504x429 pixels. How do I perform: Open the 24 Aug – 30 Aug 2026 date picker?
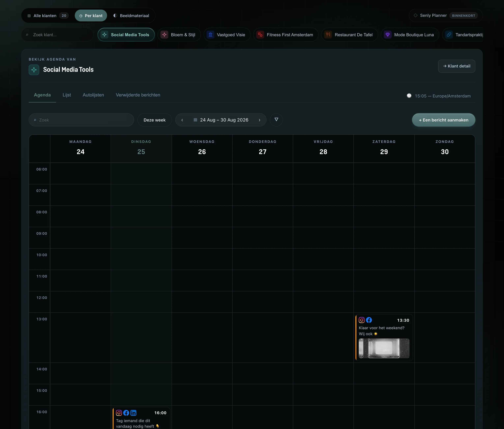click(221, 120)
